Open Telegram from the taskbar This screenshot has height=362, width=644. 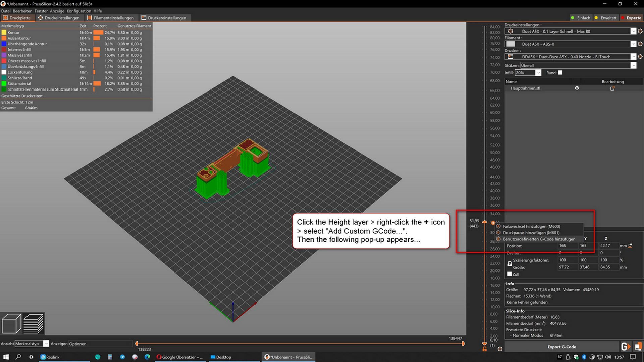click(122, 357)
